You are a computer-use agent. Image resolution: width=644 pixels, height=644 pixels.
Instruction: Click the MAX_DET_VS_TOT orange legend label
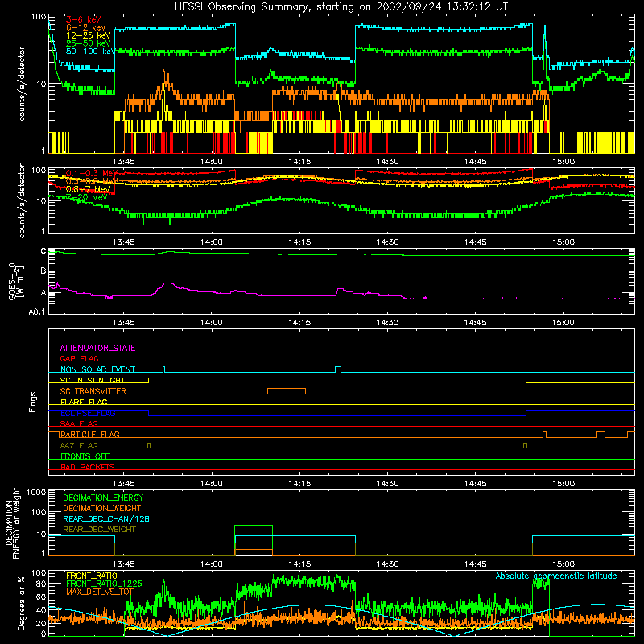point(100,592)
